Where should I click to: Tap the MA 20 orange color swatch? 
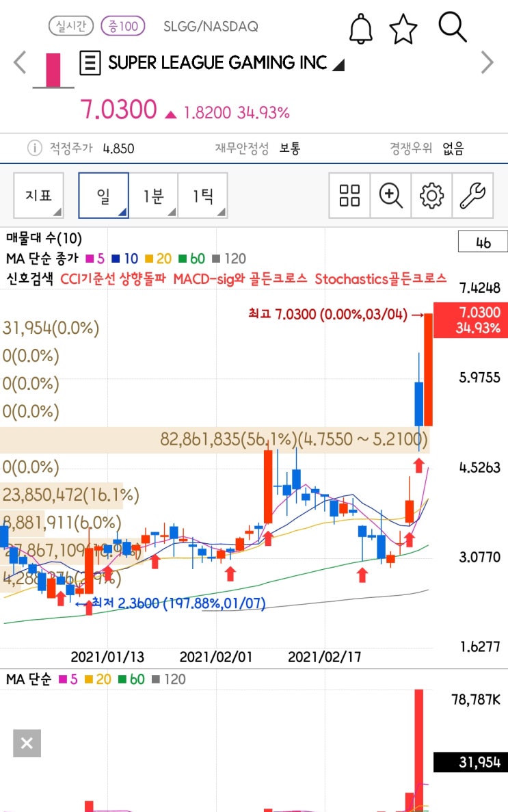click(149, 259)
